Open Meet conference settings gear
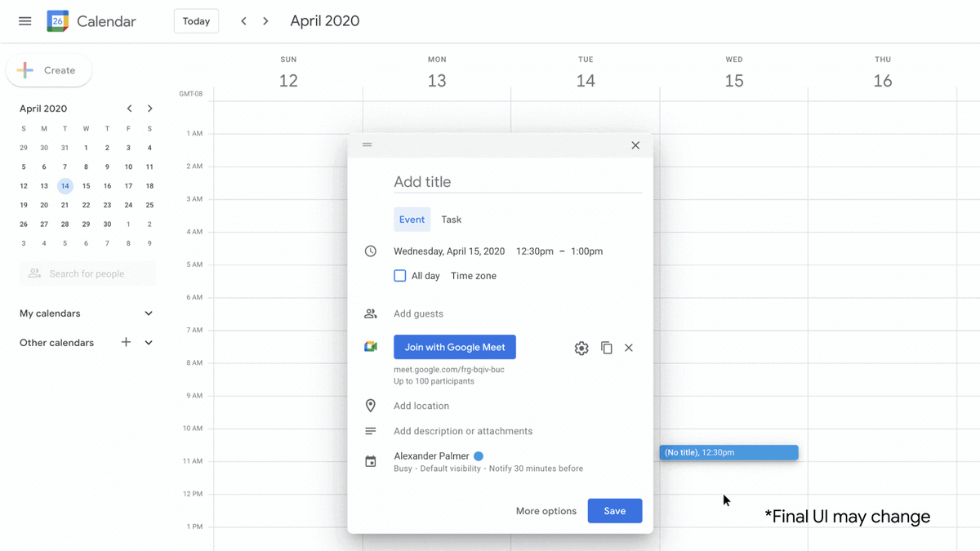This screenshot has height=551, width=980. tap(581, 348)
